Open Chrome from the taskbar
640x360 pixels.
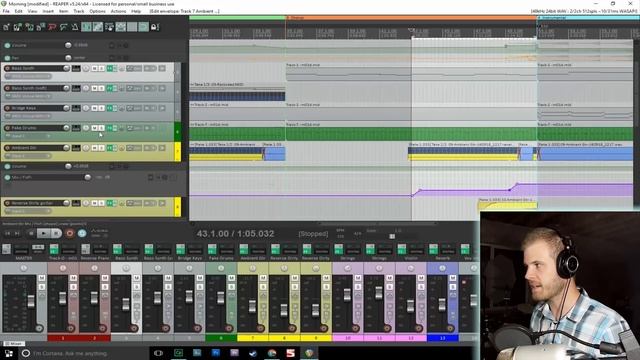(x=272, y=353)
